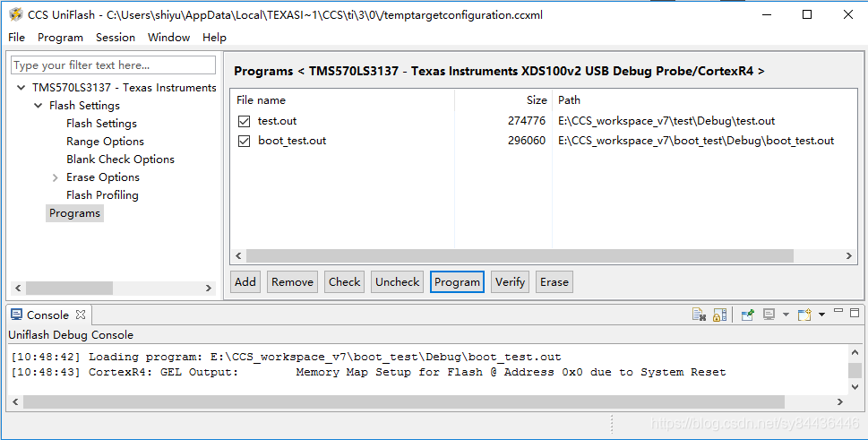
Task: Click the CCS UniFlash app icon in title bar
Action: pos(16,14)
